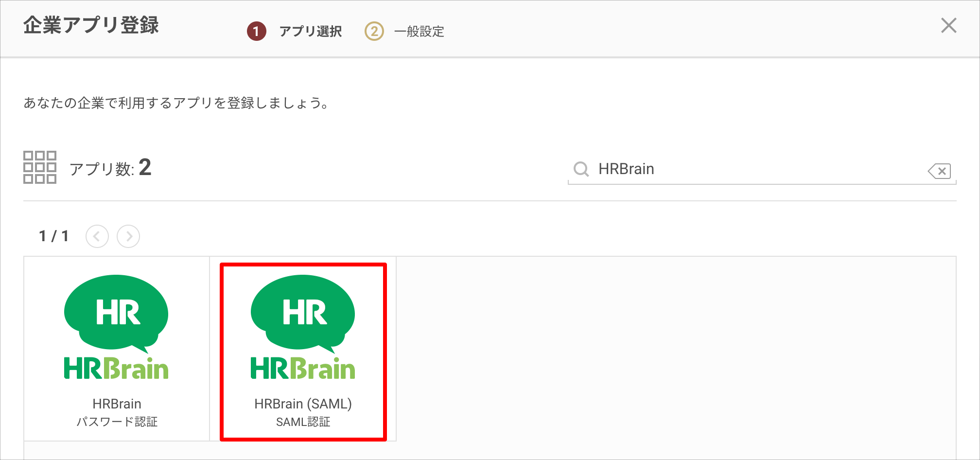Click the アプリ数: 2 count text
The width and height of the screenshot is (980, 460).
tap(110, 168)
